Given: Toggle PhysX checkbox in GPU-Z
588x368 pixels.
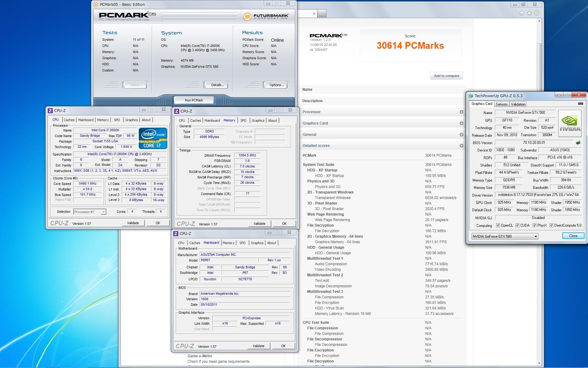Looking at the screenshot, I should (534, 225).
